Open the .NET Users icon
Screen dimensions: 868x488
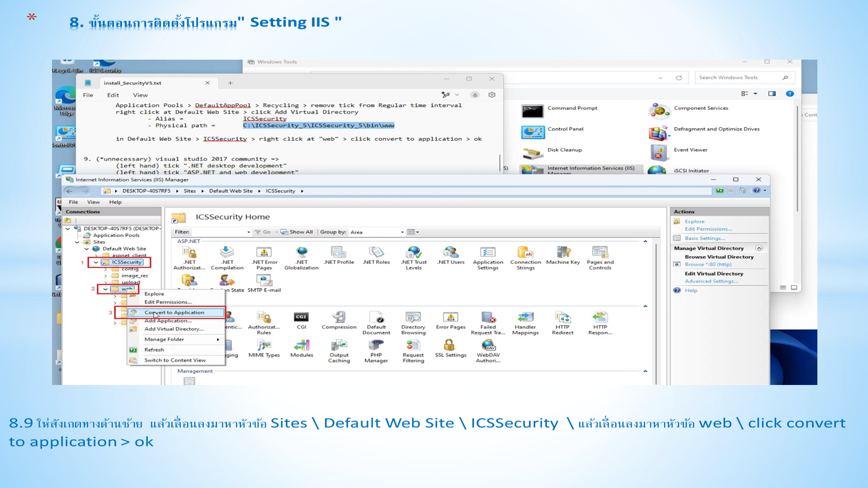click(451, 255)
